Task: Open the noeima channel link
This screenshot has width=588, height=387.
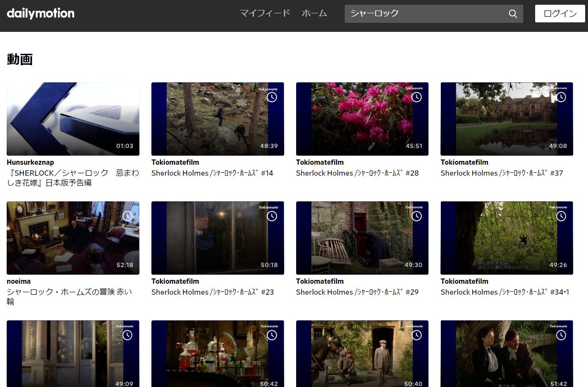Action: [x=19, y=281]
